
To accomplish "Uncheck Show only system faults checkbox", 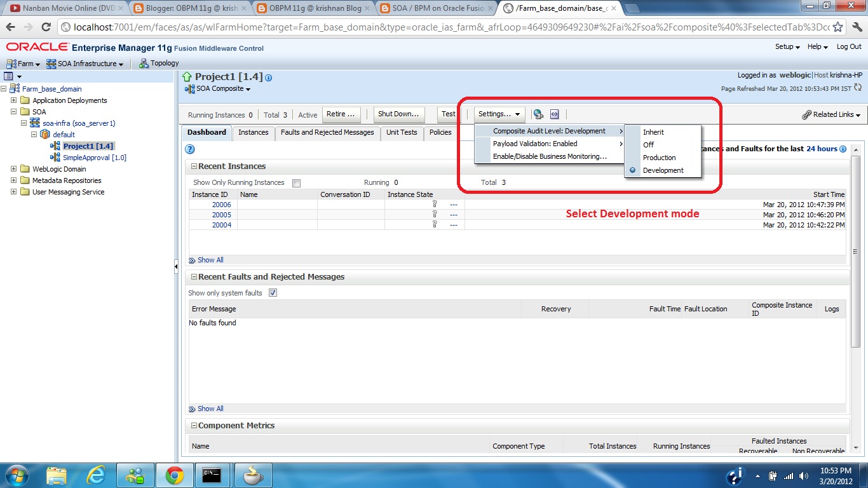I will [273, 293].
